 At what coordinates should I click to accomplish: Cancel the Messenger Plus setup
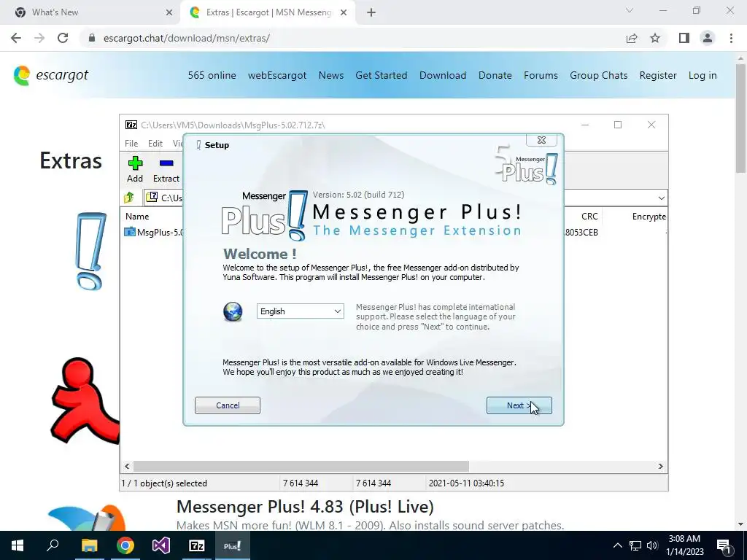tap(228, 405)
